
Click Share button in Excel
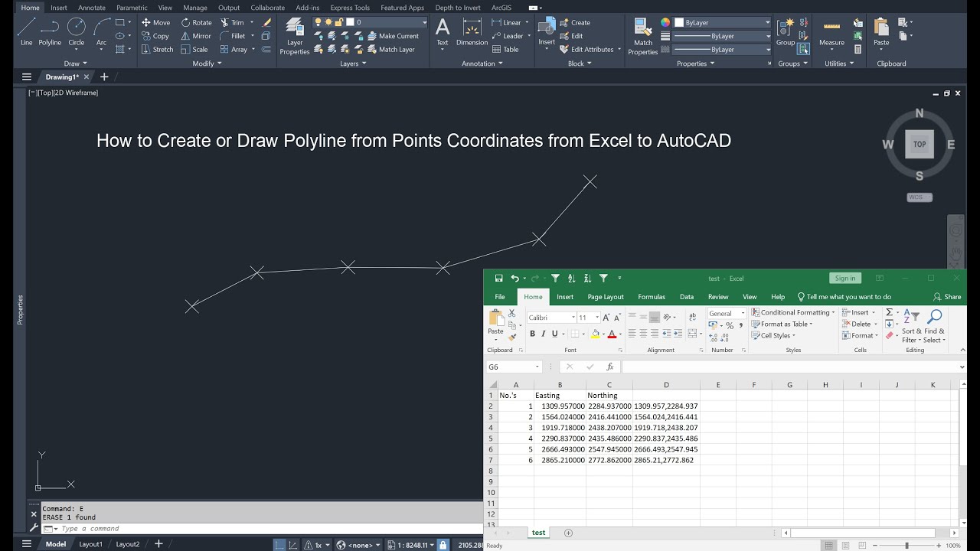tap(948, 297)
